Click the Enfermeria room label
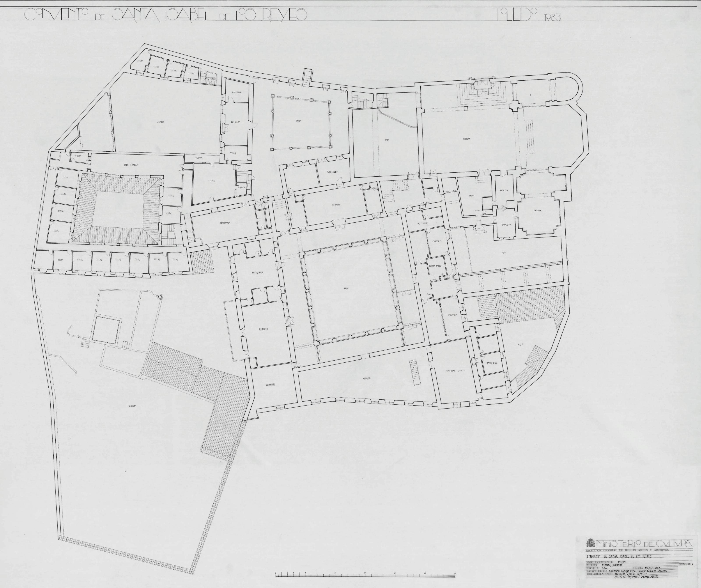The width and height of the screenshot is (701, 588). pyautogui.click(x=258, y=273)
